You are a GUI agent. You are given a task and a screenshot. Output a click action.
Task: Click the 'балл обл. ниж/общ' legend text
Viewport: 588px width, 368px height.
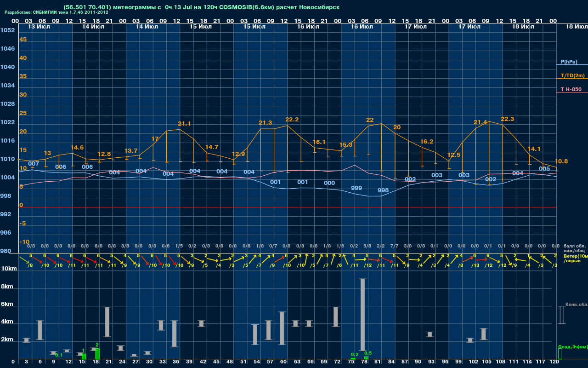[573, 248]
